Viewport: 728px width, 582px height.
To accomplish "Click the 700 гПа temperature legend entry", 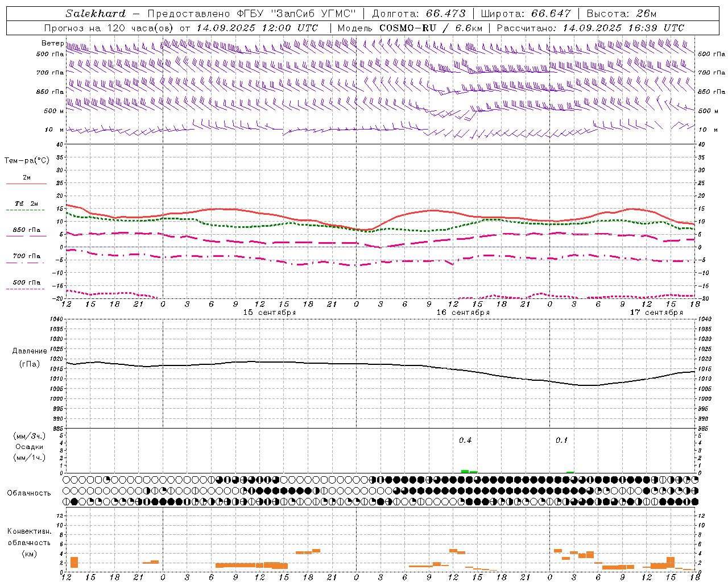I will [27, 256].
